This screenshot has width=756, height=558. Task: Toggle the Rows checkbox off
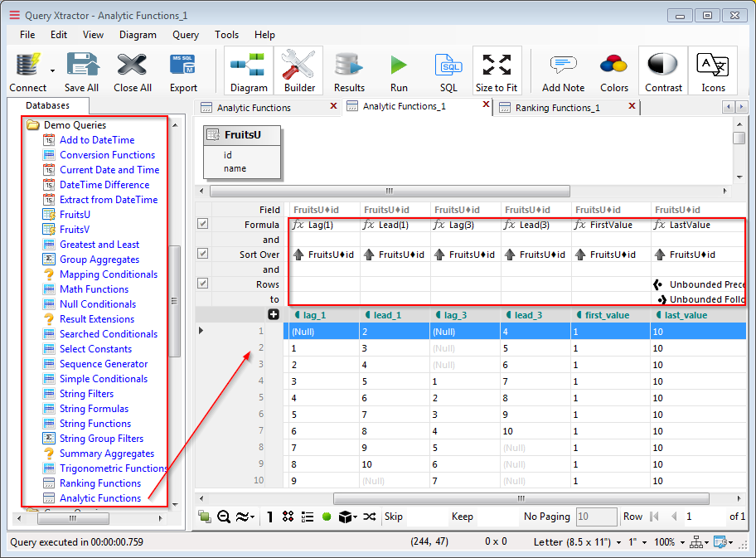pyautogui.click(x=201, y=283)
